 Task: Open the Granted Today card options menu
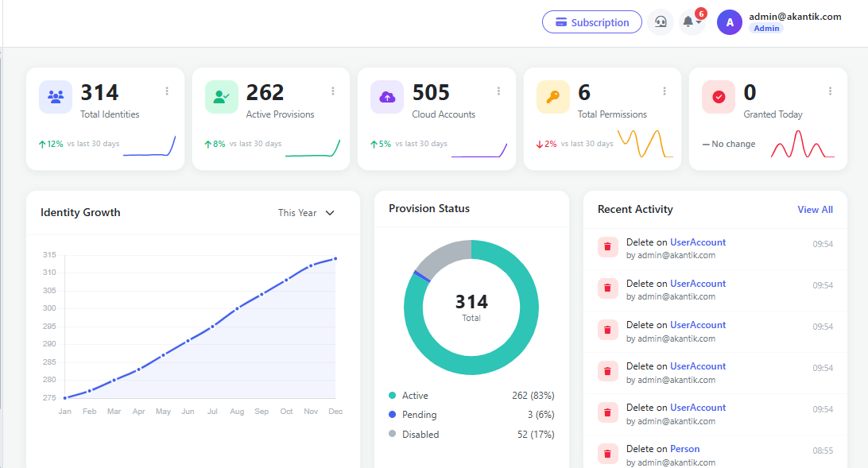[830, 91]
